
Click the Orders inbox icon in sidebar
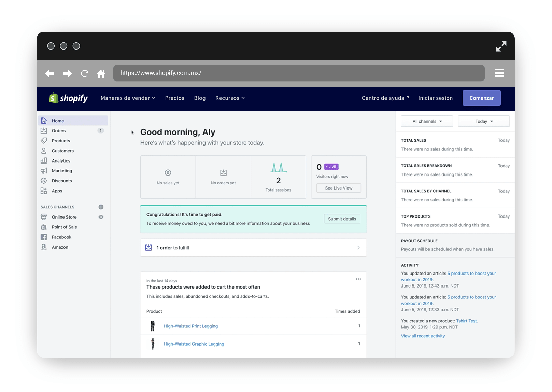tap(44, 130)
